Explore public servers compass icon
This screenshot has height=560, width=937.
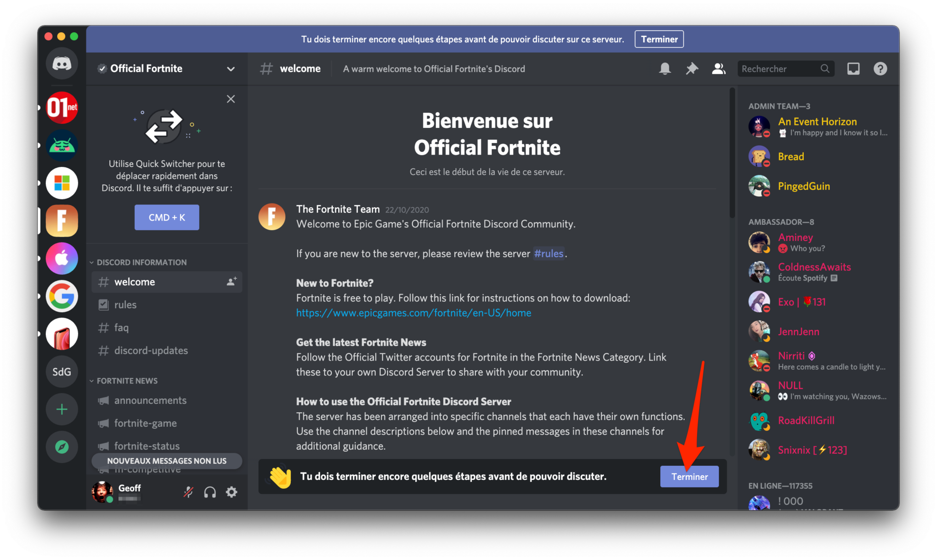pyautogui.click(x=62, y=447)
